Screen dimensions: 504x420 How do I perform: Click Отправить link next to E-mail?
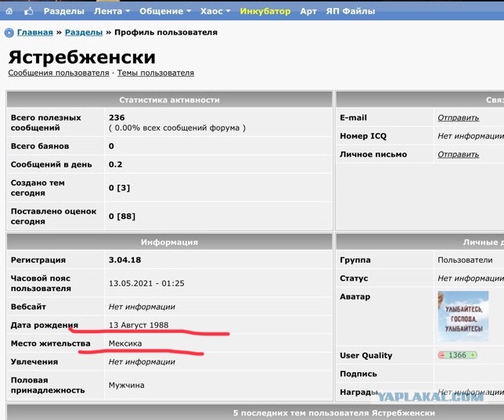click(x=458, y=118)
